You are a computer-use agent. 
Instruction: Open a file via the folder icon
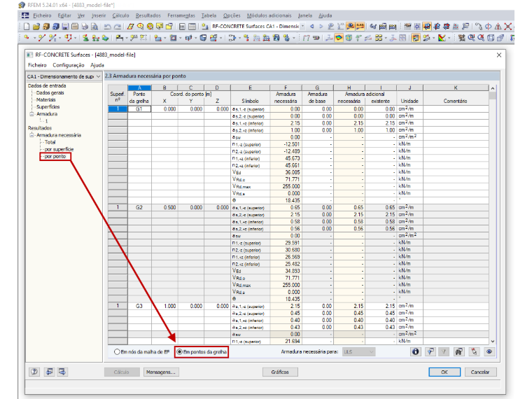pos(36,27)
